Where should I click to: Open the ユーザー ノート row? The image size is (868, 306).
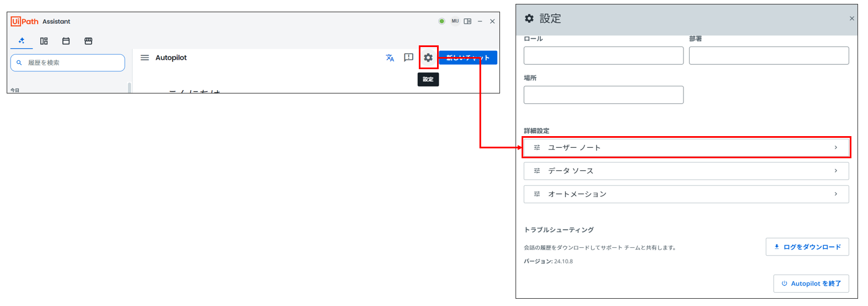[x=686, y=148]
